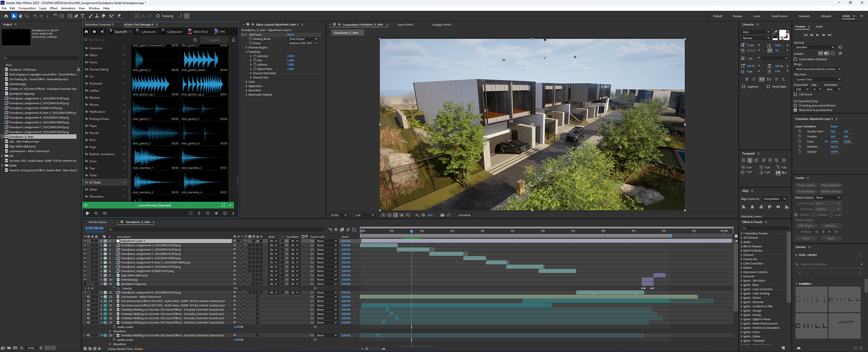The width and height of the screenshot is (868, 352).
Task: Expand the old folder in Project panel
Action: [x=3, y=156]
